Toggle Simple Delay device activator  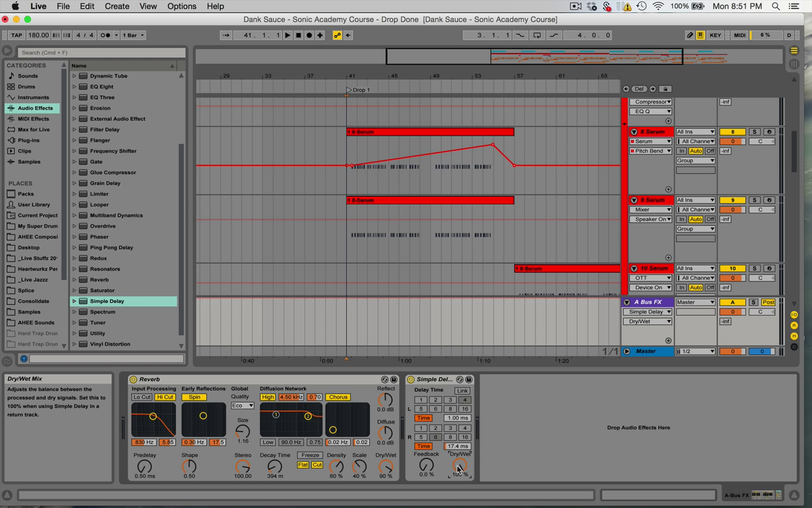(x=410, y=379)
